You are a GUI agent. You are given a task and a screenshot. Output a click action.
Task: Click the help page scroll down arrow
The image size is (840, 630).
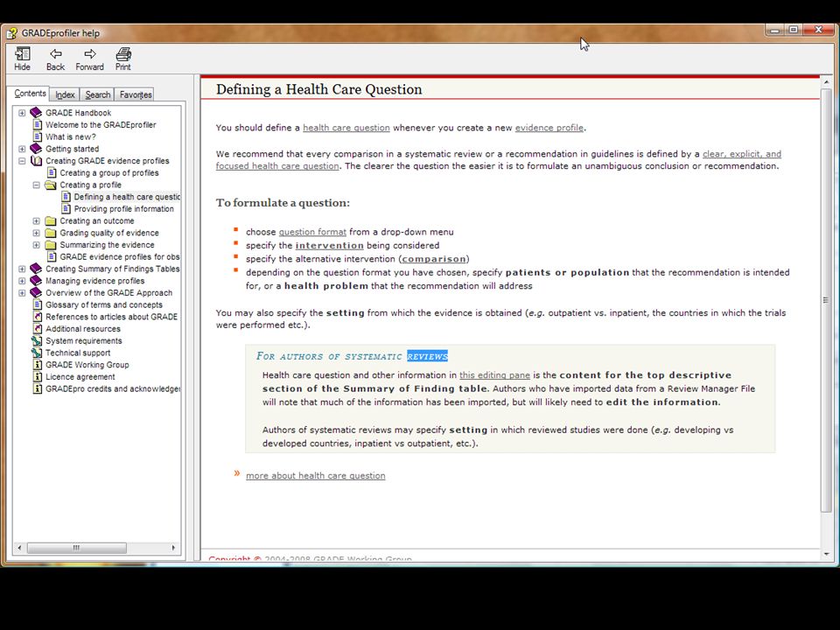(826, 554)
